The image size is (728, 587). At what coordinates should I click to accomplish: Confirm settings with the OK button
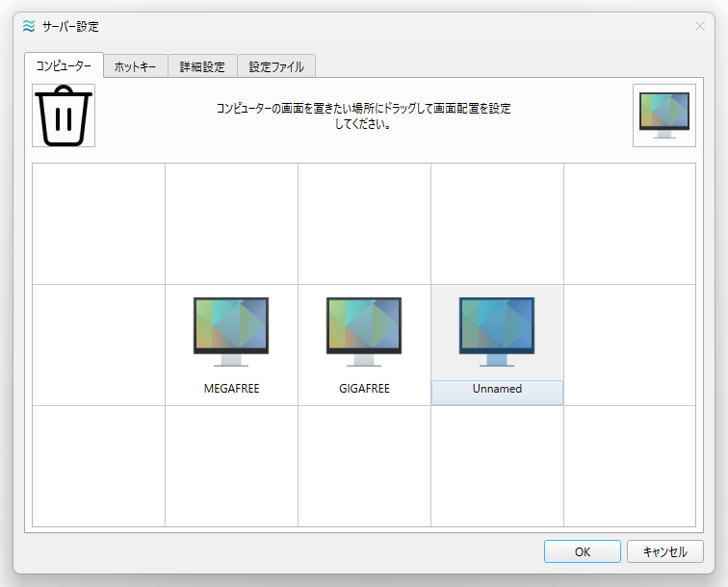tap(582, 552)
